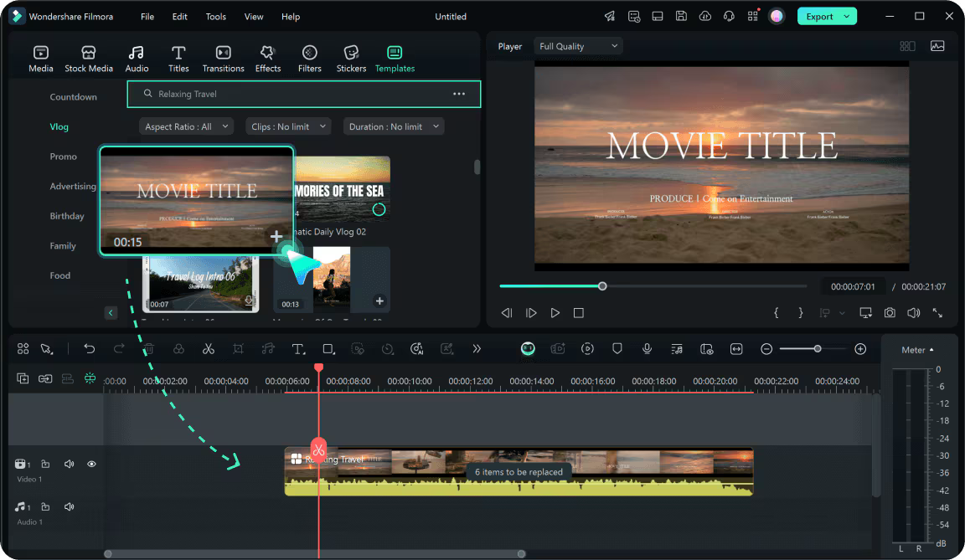The height and width of the screenshot is (560, 965).
Task: Select the Advertising category
Action: coord(73,187)
